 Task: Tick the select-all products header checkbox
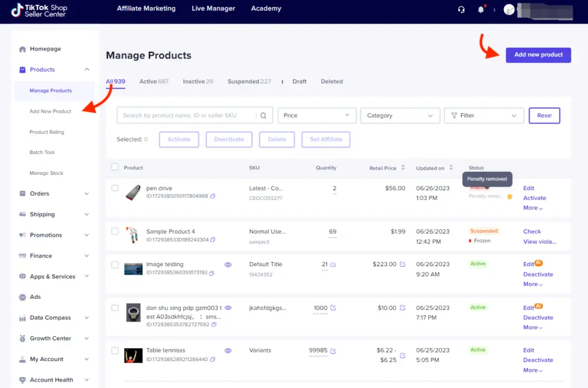click(x=115, y=167)
